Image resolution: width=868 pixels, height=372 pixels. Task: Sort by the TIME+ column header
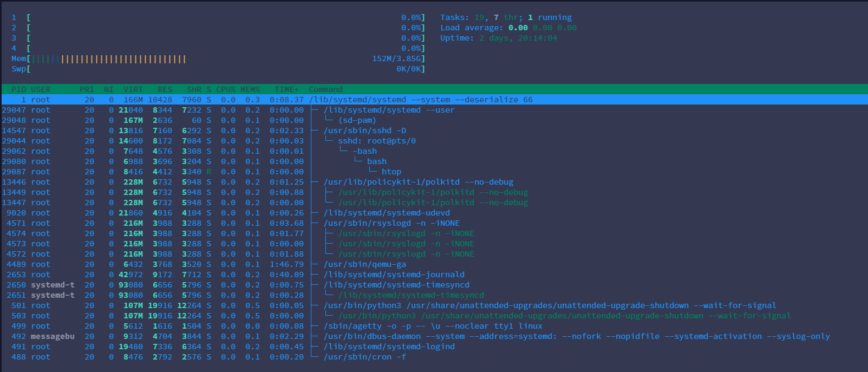[x=286, y=89]
